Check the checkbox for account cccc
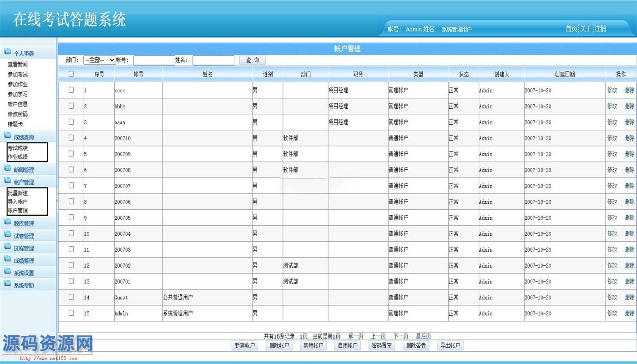This screenshot has width=637, height=364. coord(71,90)
